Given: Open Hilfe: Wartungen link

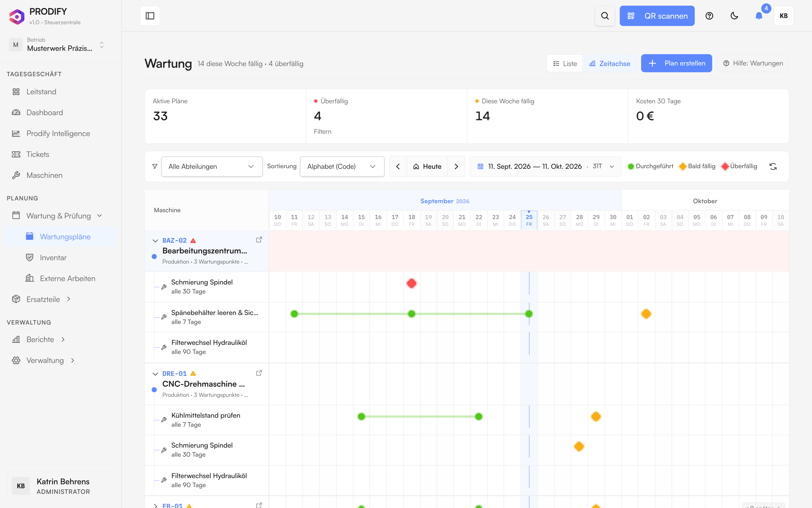Looking at the screenshot, I should pos(753,63).
